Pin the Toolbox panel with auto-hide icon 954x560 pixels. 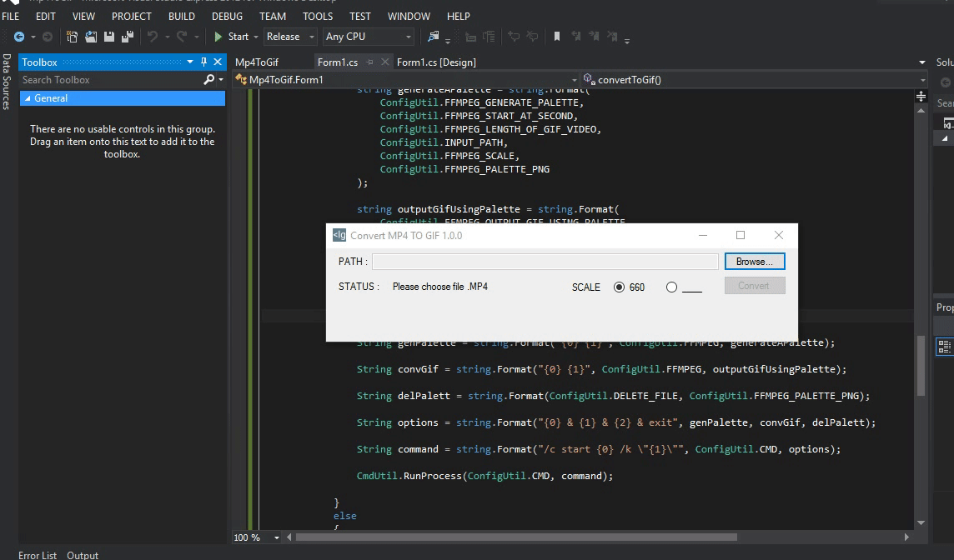click(203, 62)
